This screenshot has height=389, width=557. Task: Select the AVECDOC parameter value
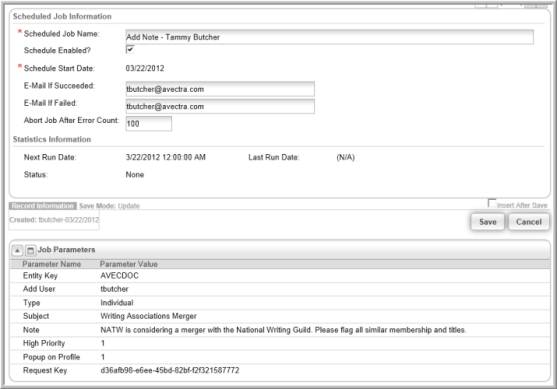(x=119, y=276)
